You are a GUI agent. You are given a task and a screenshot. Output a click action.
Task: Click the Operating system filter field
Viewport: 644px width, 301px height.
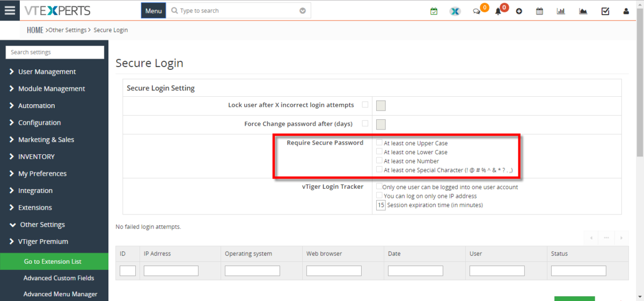[252, 271]
